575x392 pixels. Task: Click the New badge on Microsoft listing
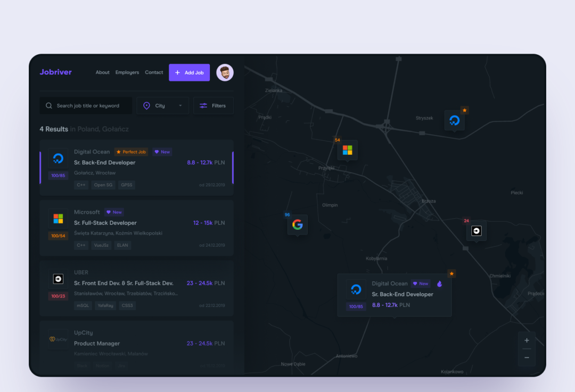pos(114,212)
